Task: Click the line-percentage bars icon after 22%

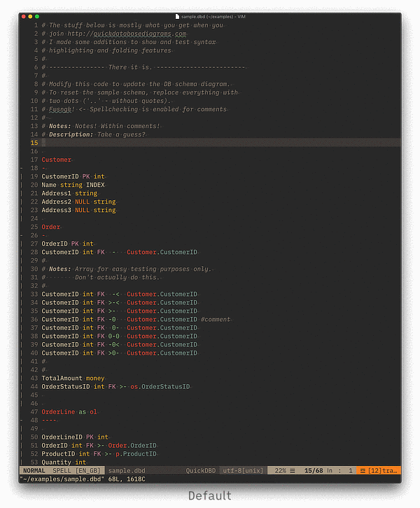Action: point(293,471)
